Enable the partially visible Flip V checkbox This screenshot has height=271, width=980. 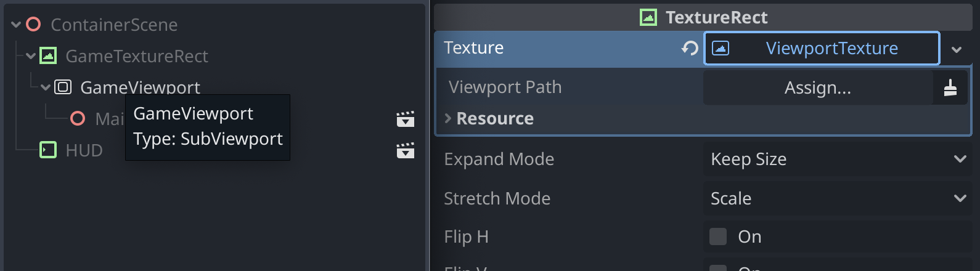[x=718, y=268]
